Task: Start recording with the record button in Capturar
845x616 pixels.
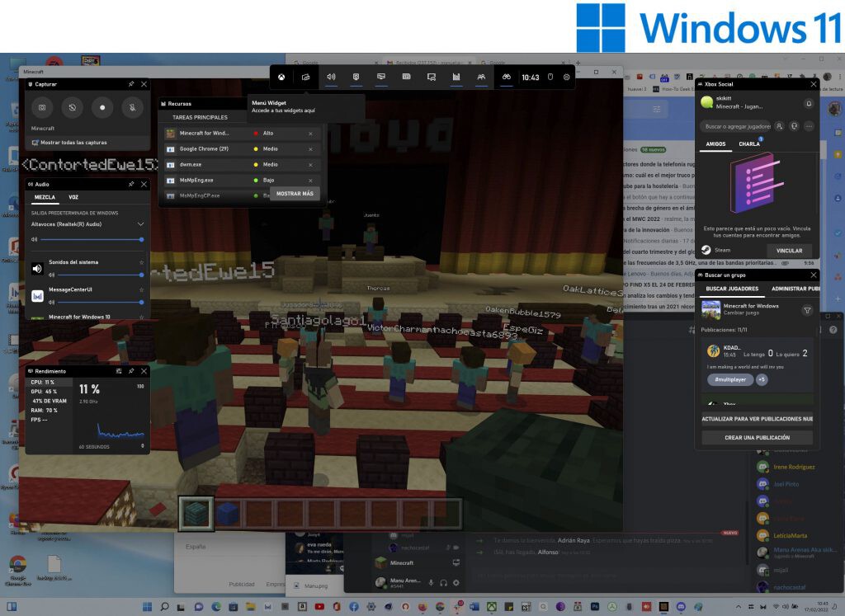Action: coord(104,108)
